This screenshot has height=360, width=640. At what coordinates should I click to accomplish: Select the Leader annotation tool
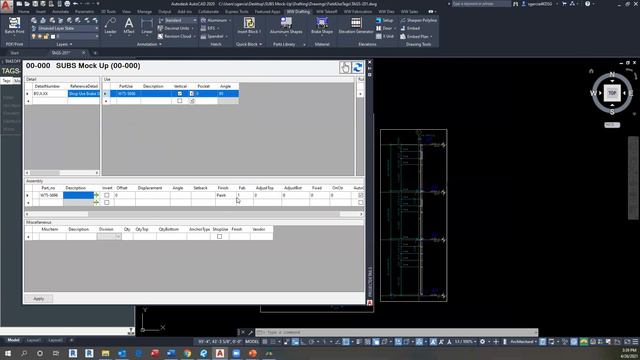coord(110,25)
